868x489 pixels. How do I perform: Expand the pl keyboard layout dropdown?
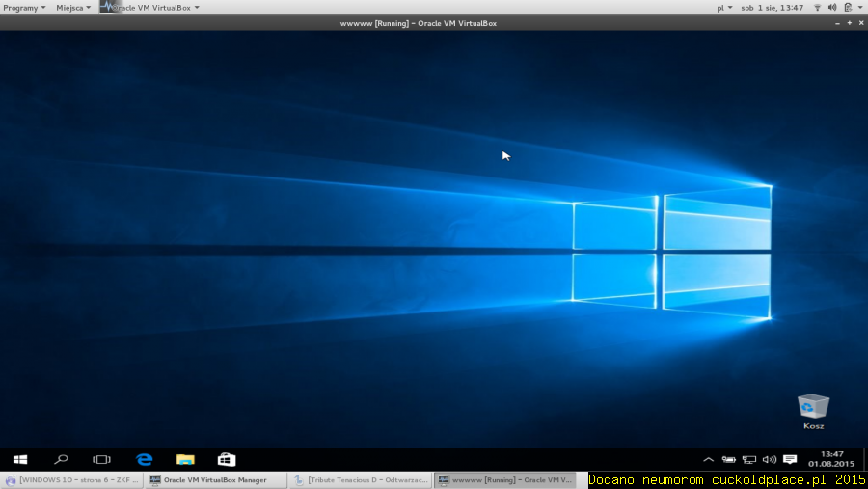(724, 7)
